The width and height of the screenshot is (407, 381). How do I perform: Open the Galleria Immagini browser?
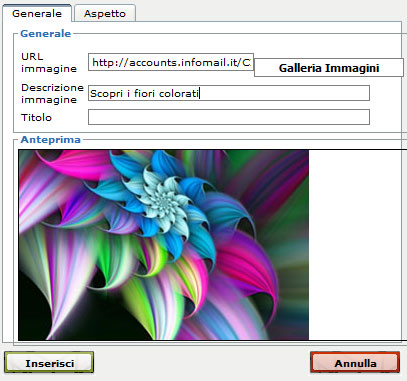click(x=329, y=68)
